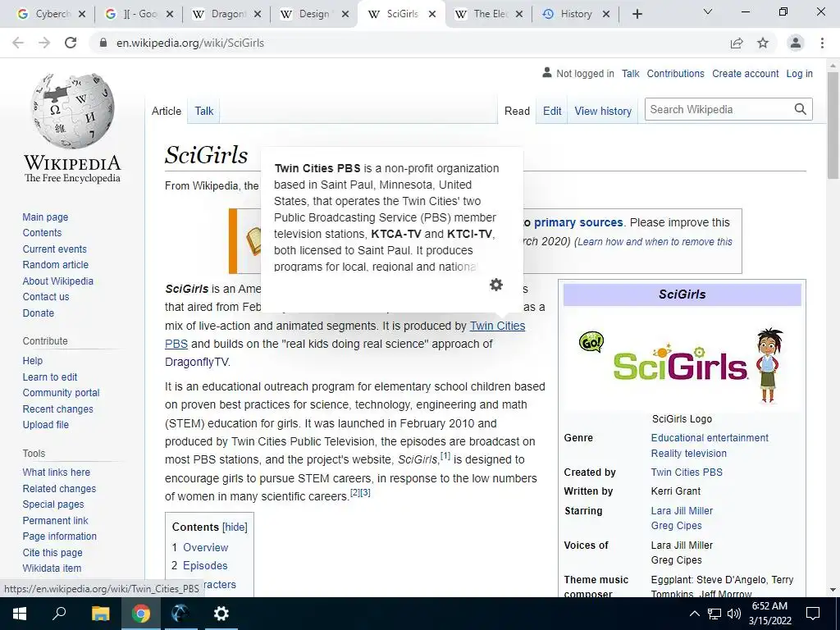Open Greg Cipes starring link
This screenshot has width=840, height=630.
coord(676,526)
